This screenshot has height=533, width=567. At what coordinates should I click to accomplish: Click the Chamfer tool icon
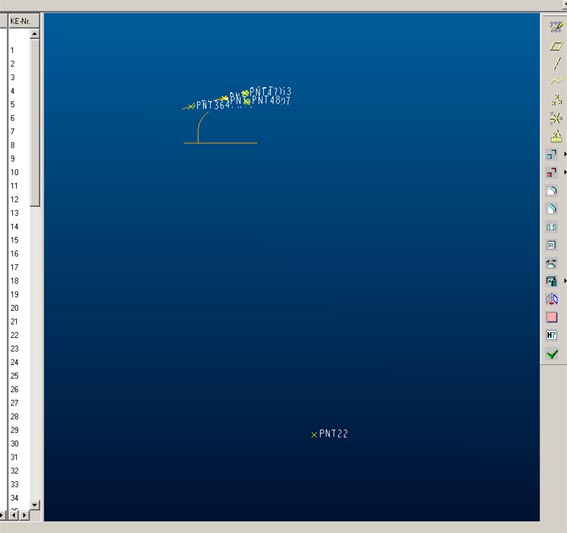pos(552,209)
